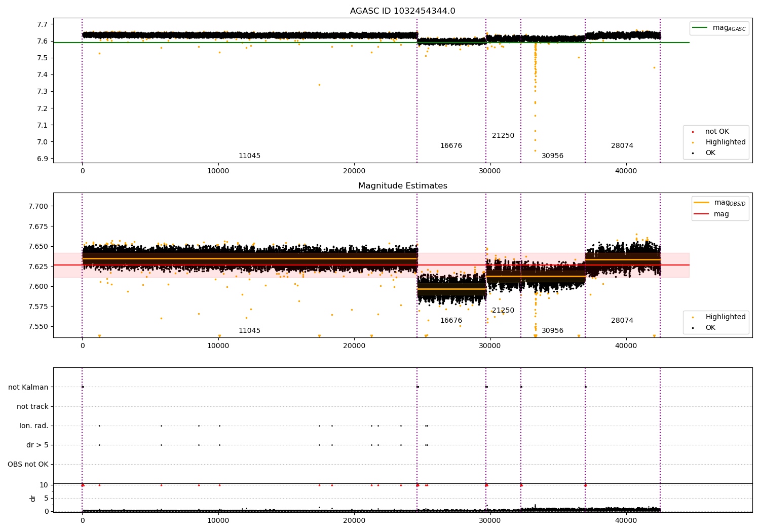Click the 5 tick on the dr axis

(x=46, y=498)
